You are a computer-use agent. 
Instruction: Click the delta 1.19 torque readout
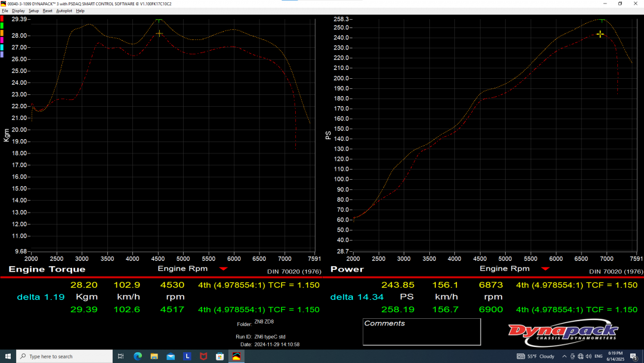pyautogui.click(x=41, y=297)
